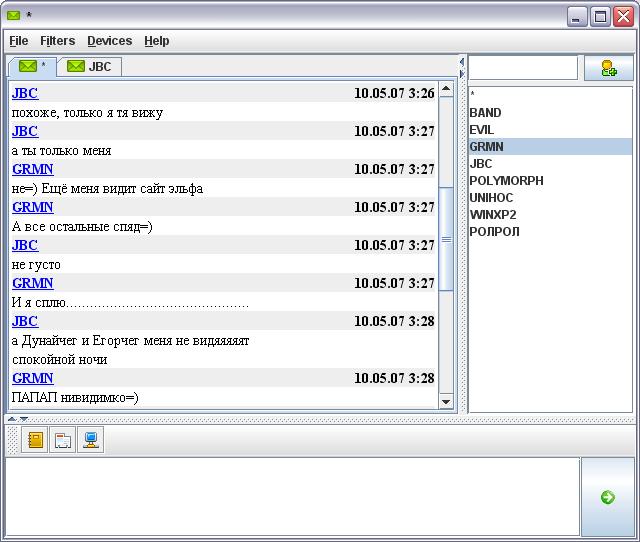Click the add user icon button
640x542 pixels.
[608, 68]
